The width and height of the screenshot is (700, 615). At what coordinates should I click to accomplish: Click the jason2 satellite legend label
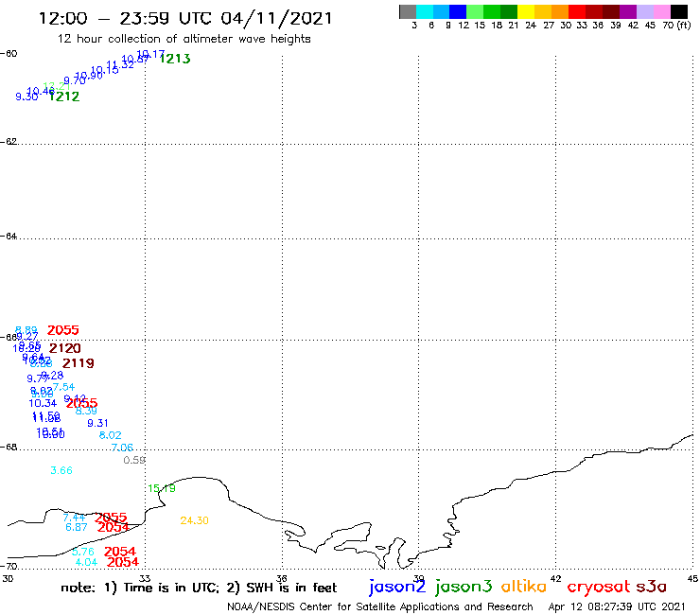coord(397,587)
